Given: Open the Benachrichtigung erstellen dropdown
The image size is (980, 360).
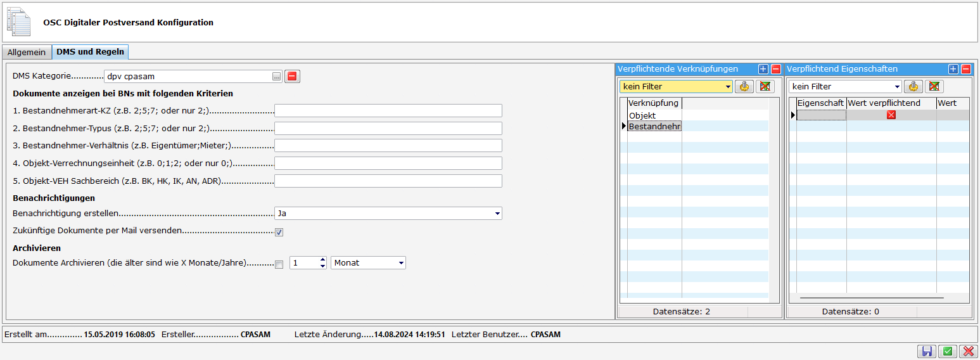Looking at the screenshot, I should pos(497,214).
